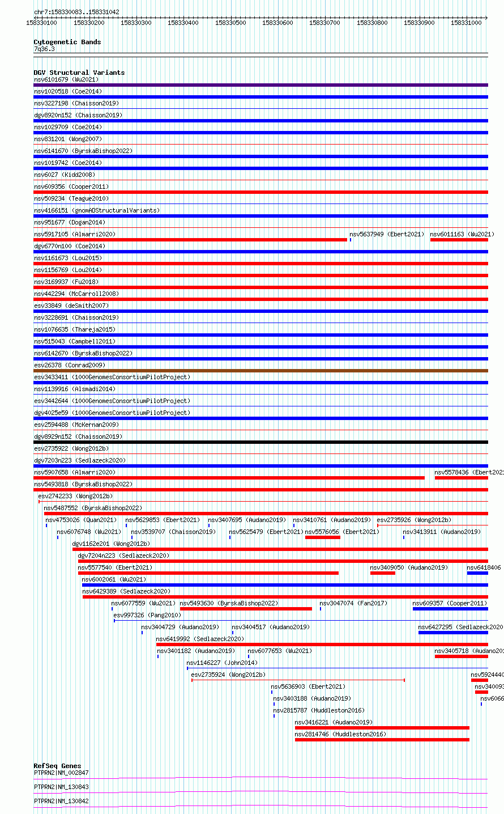
Task: Open nsv5625479 (Ebert2021) variant
Action: click(x=266, y=532)
